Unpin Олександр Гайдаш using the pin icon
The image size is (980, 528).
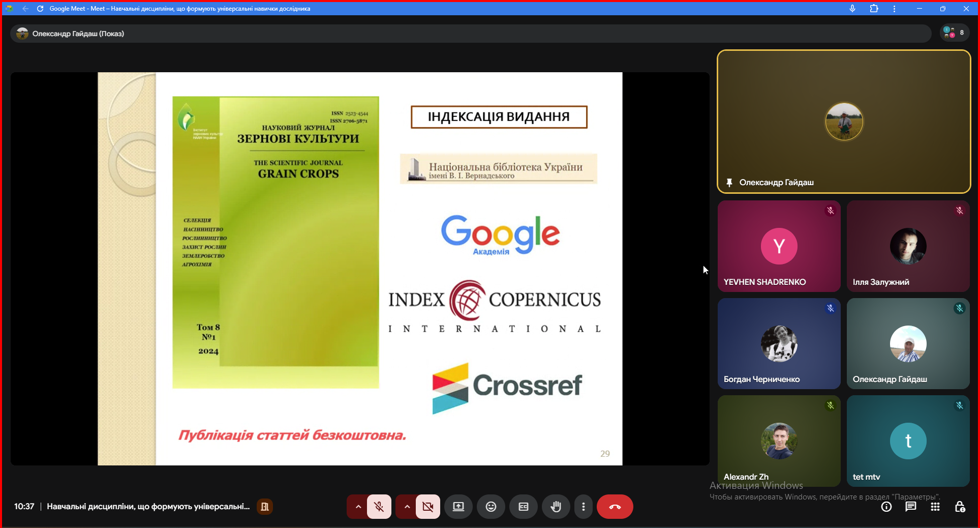pyautogui.click(x=729, y=183)
